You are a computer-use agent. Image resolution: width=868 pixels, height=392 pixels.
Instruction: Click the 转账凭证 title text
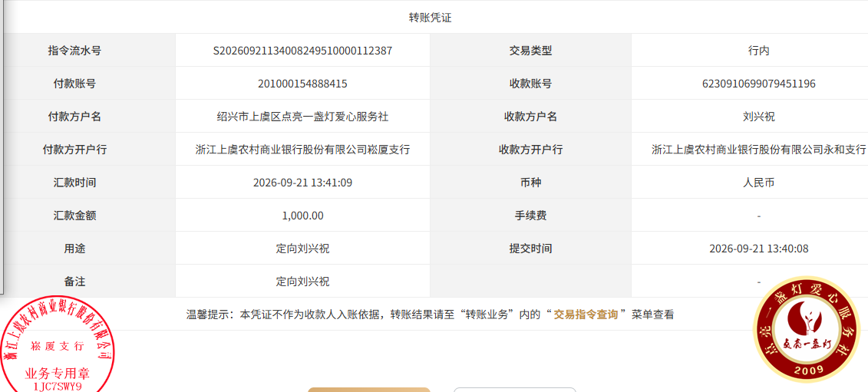tap(430, 18)
